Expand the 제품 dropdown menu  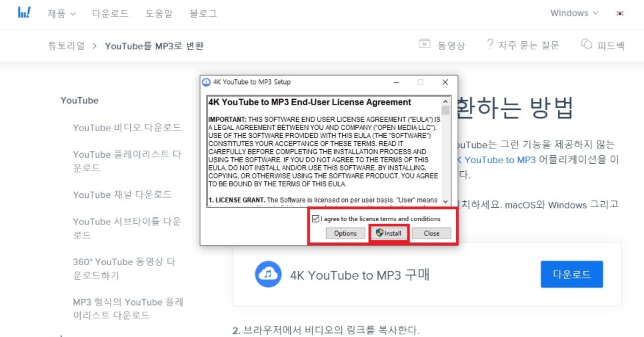(x=61, y=13)
